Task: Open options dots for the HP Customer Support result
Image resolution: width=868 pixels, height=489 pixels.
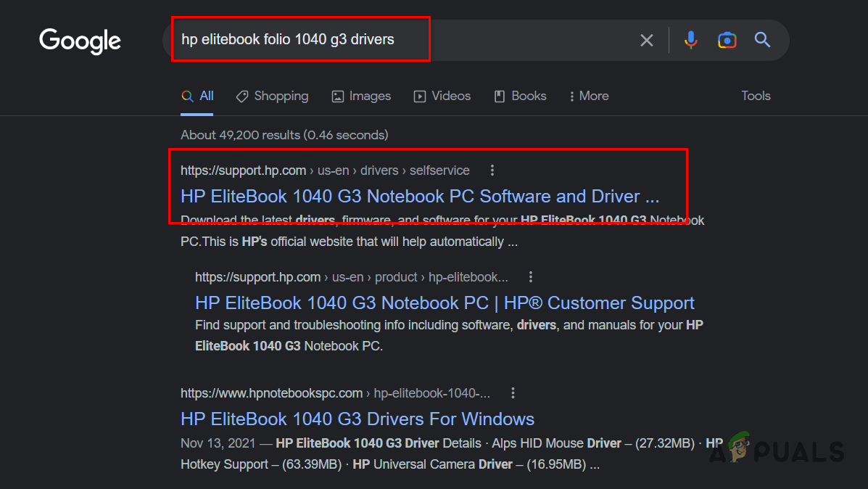Action: (x=531, y=277)
